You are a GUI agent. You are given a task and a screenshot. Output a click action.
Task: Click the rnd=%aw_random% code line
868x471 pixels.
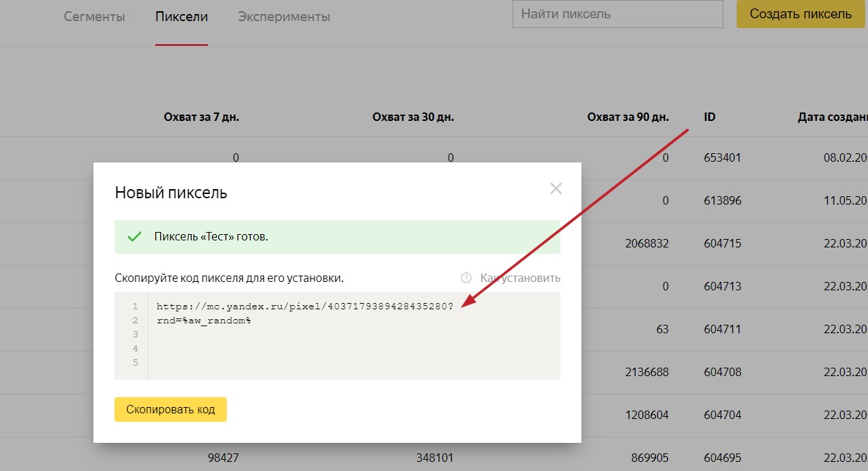[x=204, y=321]
